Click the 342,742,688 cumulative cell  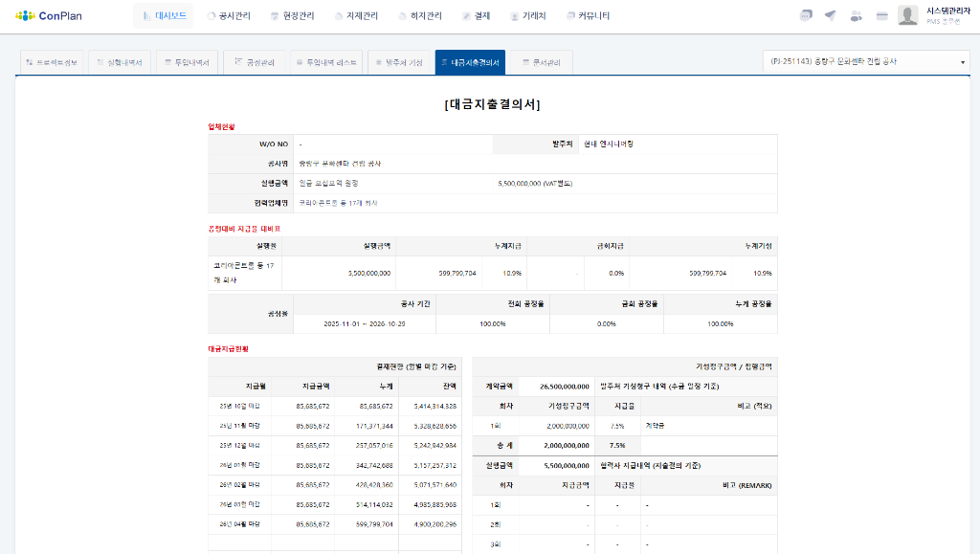pos(367,465)
